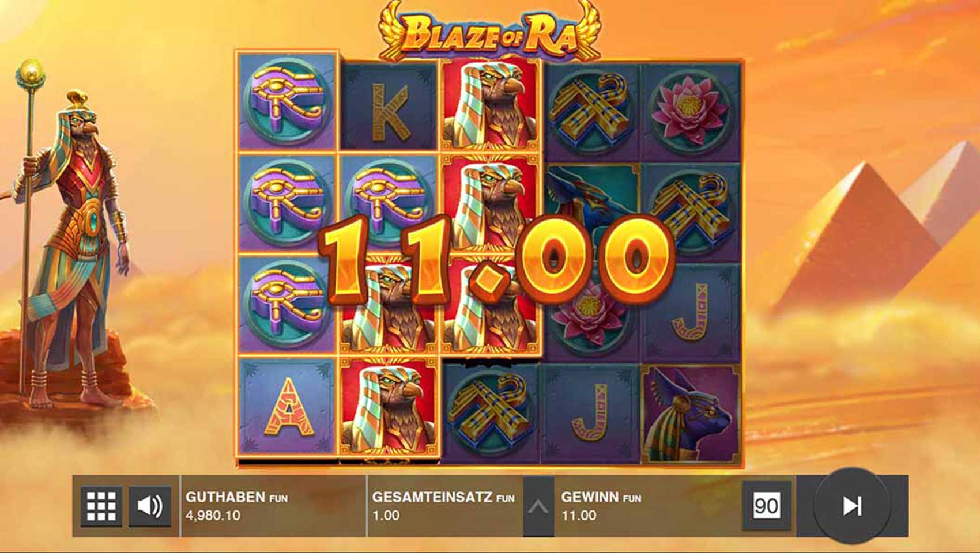Select the top-left Eye of Horus symbol

tap(287, 101)
